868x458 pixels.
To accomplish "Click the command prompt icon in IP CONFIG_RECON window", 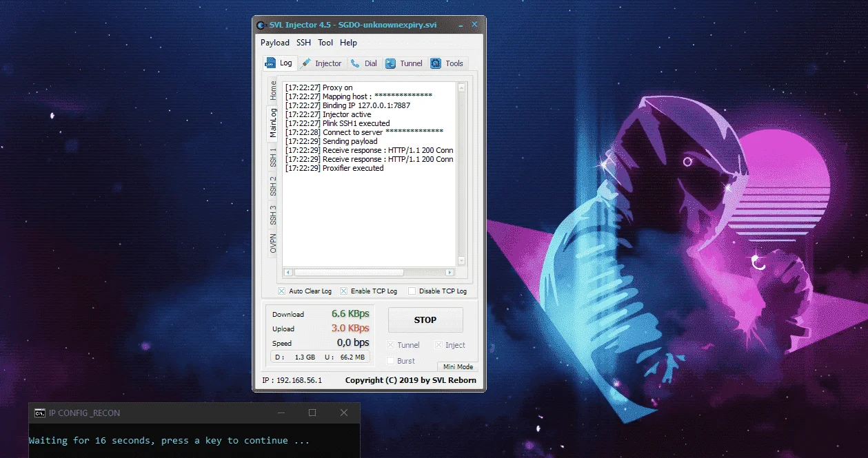I will pos(40,413).
